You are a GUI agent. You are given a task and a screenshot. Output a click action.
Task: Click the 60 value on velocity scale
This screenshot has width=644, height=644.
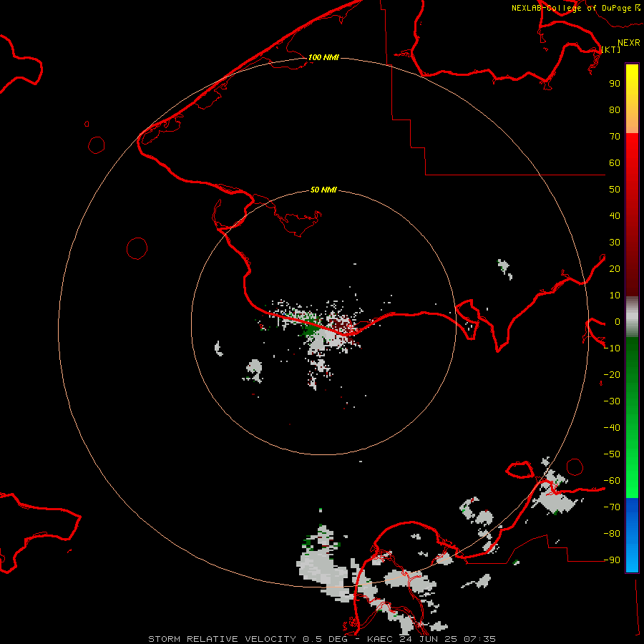pyautogui.click(x=615, y=162)
